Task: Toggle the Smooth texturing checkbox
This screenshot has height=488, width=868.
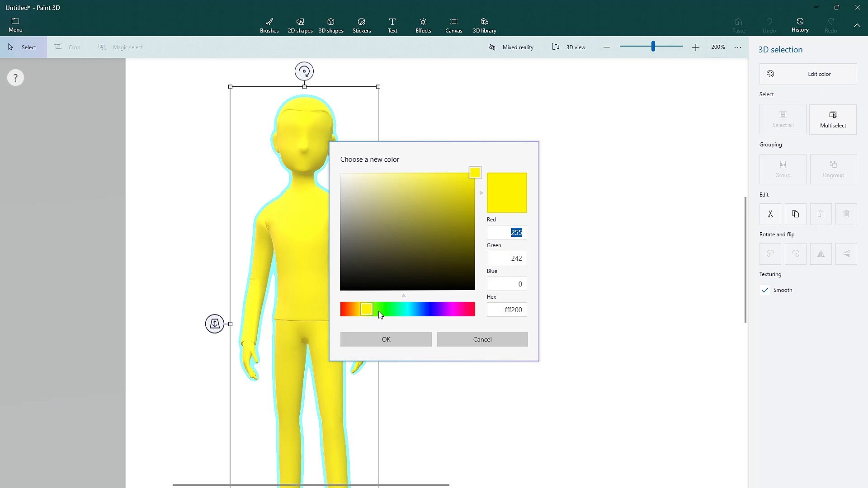Action: point(765,290)
